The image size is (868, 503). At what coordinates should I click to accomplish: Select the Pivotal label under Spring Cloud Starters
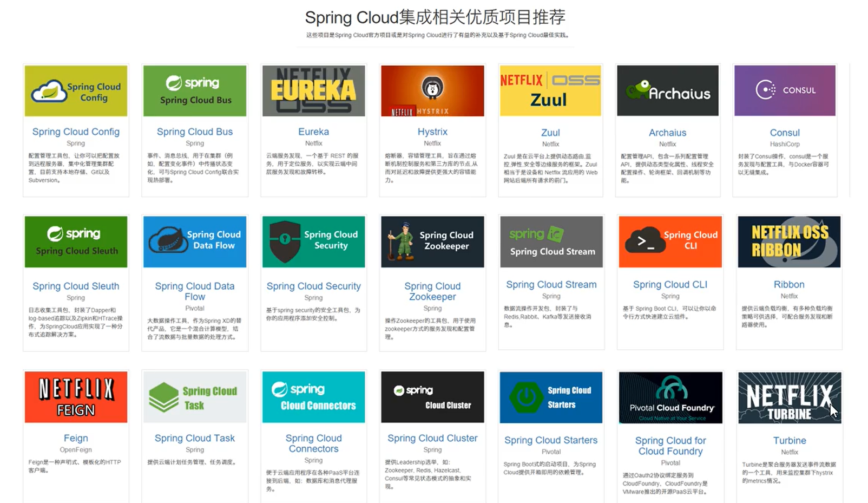click(x=551, y=452)
